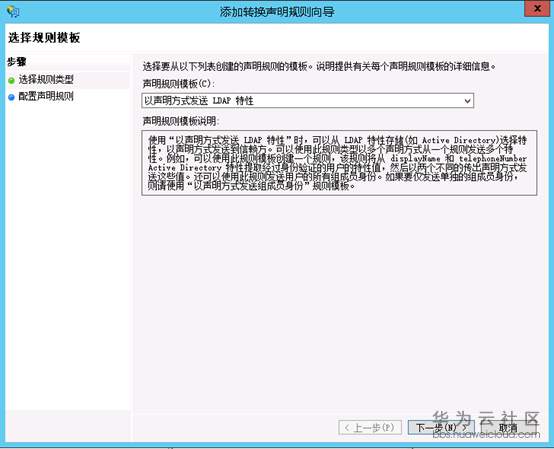Click the 选择规则模板 heading
The height and width of the screenshot is (449, 554).
(44, 37)
